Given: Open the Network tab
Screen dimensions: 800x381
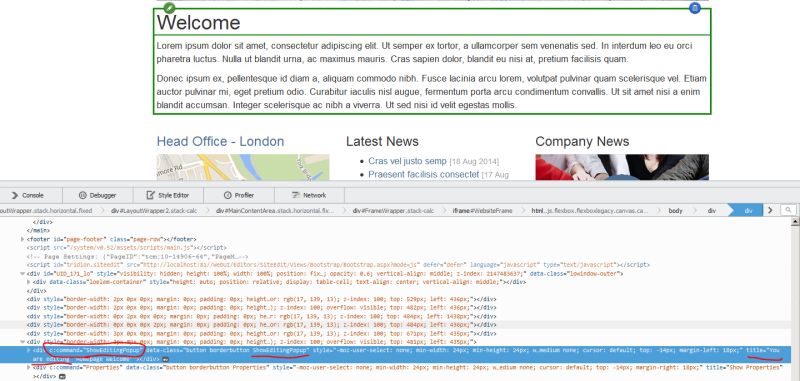Looking at the screenshot, I should pos(309,195).
